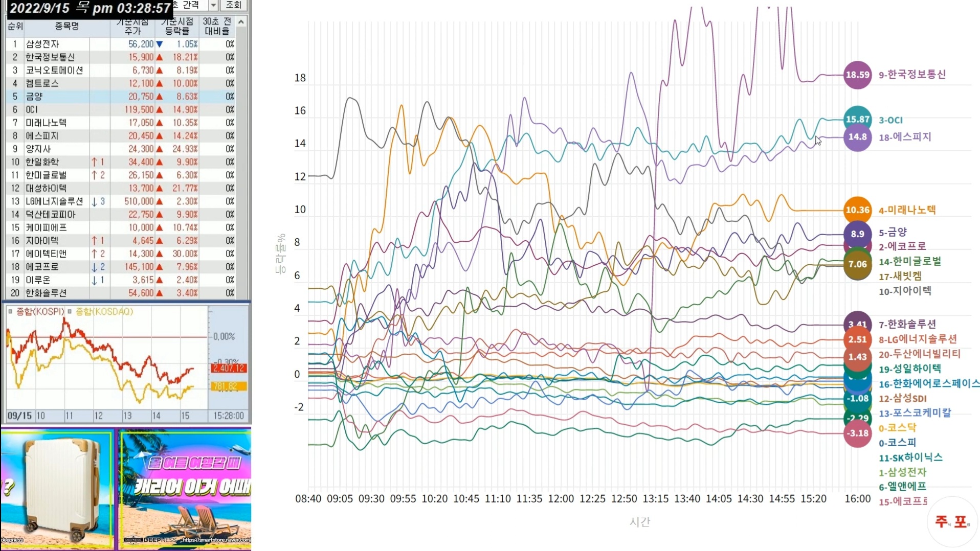980x551 pixels.
Task: Click the -3.18 pink bubble
Action: pyautogui.click(x=857, y=433)
